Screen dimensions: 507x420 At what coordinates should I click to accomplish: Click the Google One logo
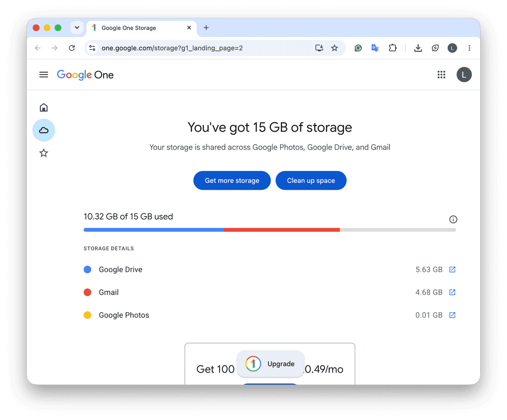click(85, 75)
